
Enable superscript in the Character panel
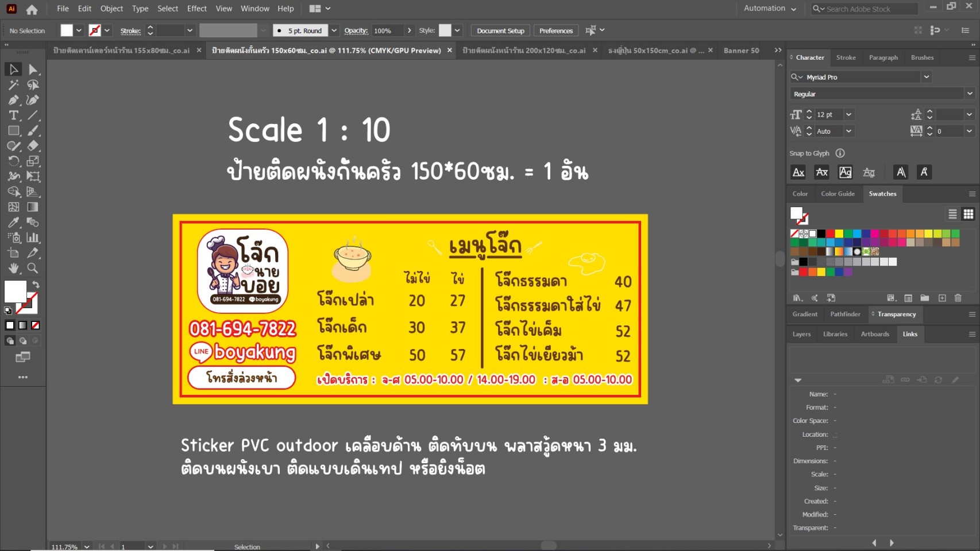pos(901,172)
